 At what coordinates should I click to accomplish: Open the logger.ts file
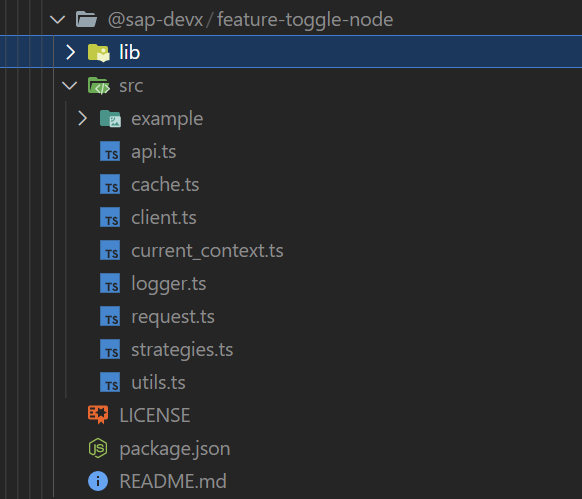pyautogui.click(x=291, y=284)
